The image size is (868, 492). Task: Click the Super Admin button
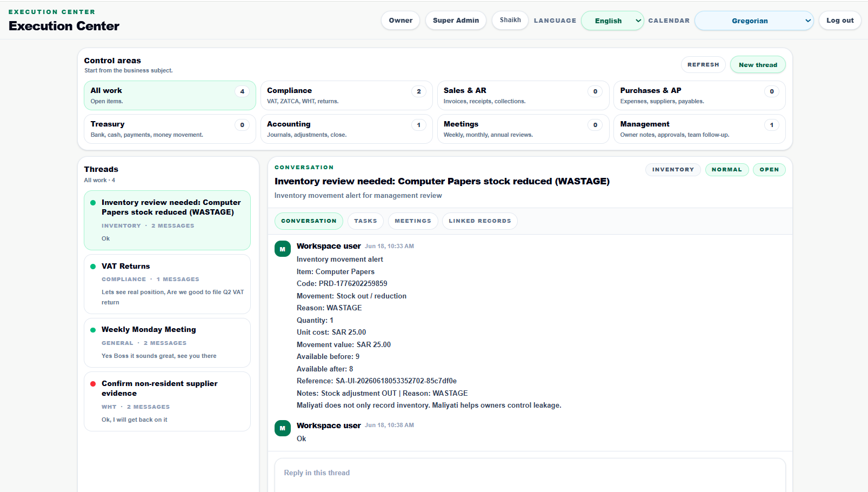coord(456,21)
